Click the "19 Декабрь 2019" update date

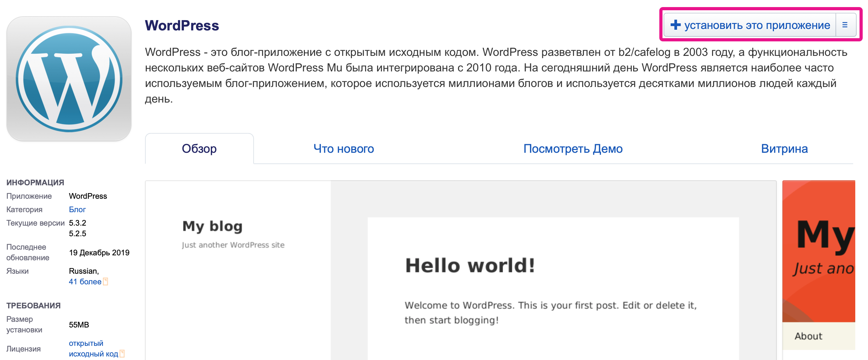point(99,253)
